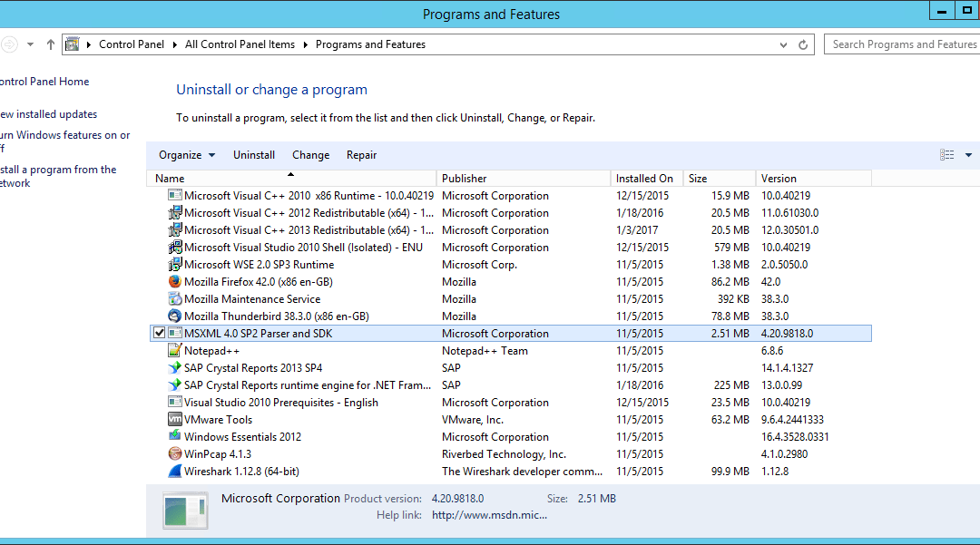Open Turn Windows features on or off link
The height and width of the screenshot is (545, 980).
click(x=65, y=141)
